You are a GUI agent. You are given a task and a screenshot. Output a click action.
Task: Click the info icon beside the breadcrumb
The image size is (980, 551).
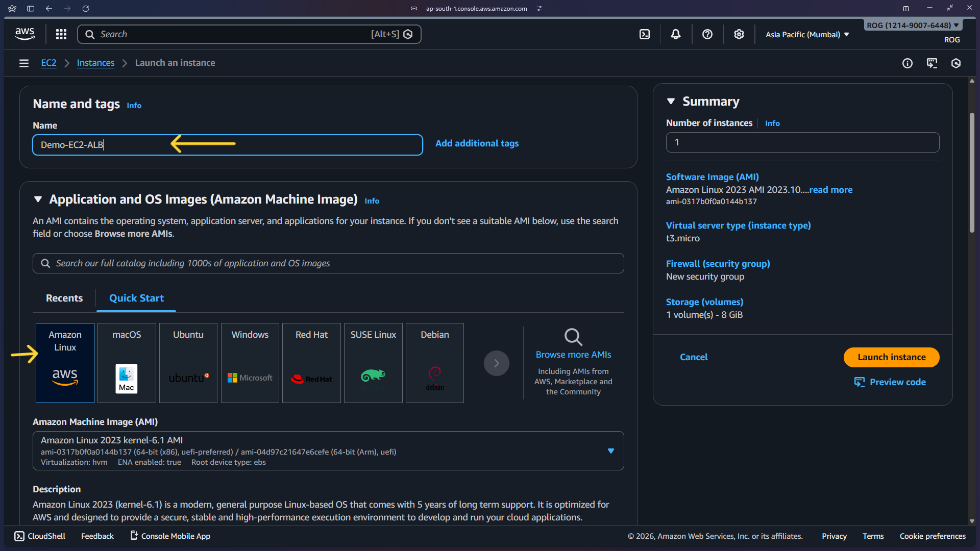point(908,63)
